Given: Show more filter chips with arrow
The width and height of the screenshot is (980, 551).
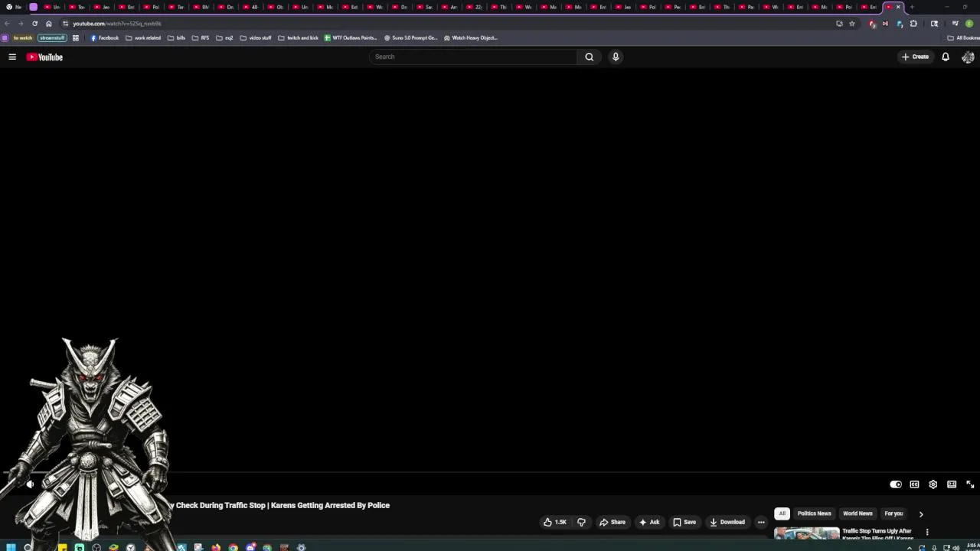Looking at the screenshot, I should pos(921,514).
